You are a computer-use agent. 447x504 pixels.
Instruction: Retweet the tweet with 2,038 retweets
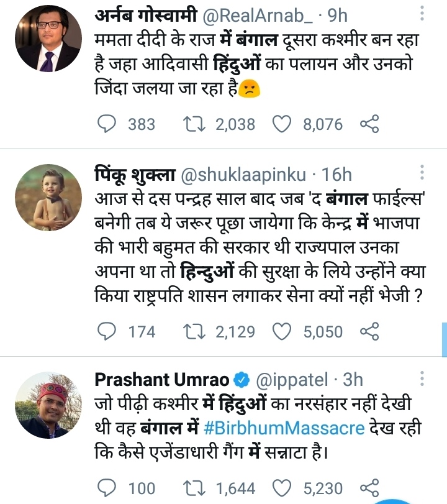(196, 124)
